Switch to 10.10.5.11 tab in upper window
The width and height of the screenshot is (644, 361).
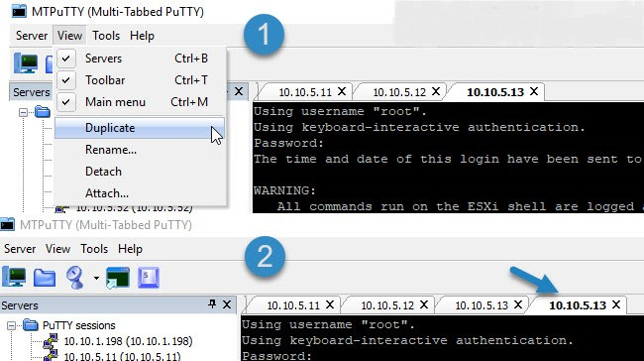pos(305,92)
